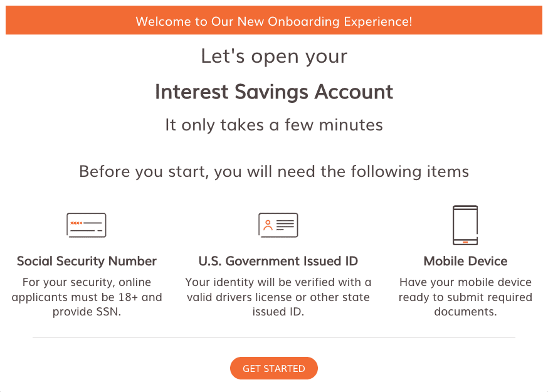This screenshot has height=392, width=548.
Task: Click the Mobile Device phone icon
Action: click(465, 225)
